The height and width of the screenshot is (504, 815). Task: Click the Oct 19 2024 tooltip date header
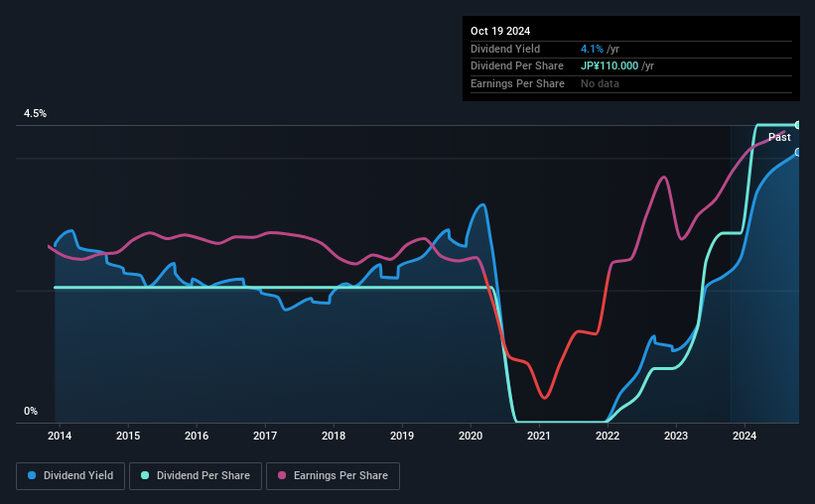(x=500, y=31)
